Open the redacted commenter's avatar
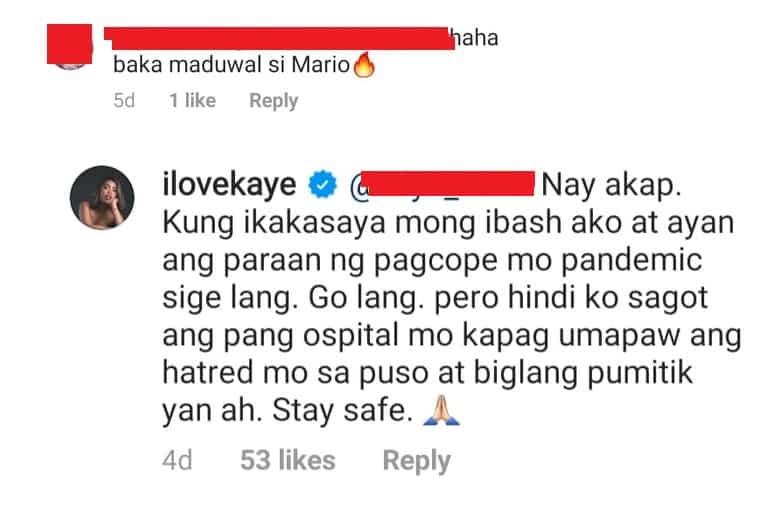 (70, 46)
